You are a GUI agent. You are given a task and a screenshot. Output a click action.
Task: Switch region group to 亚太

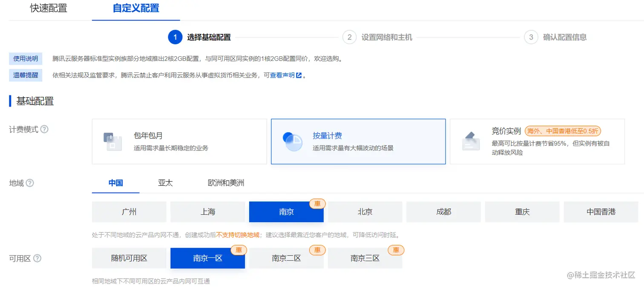(165, 183)
